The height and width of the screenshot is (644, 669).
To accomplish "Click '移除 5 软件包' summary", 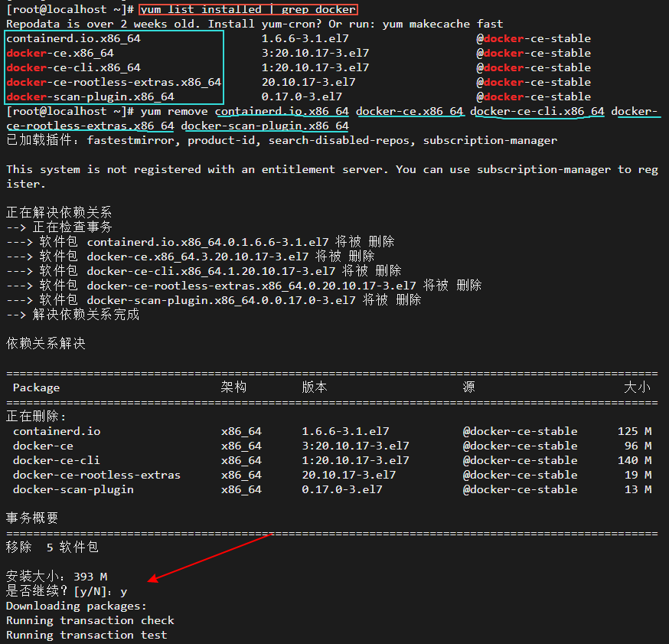I will coord(53,547).
